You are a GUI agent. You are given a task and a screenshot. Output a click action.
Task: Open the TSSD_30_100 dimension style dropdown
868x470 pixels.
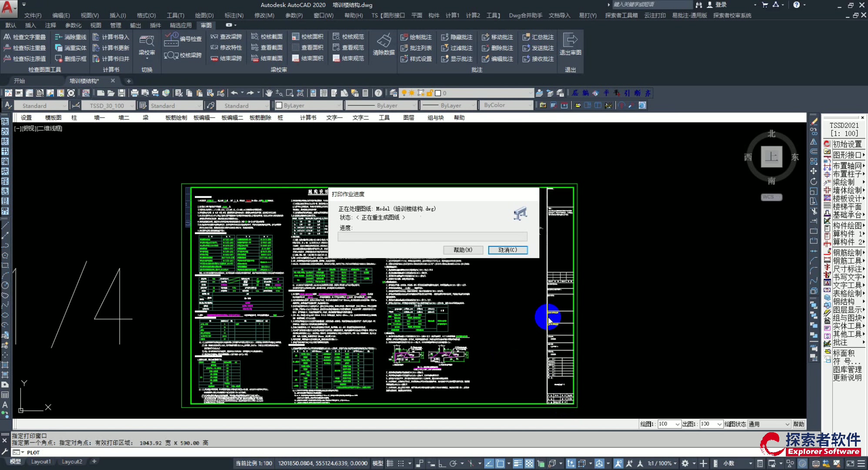point(132,106)
